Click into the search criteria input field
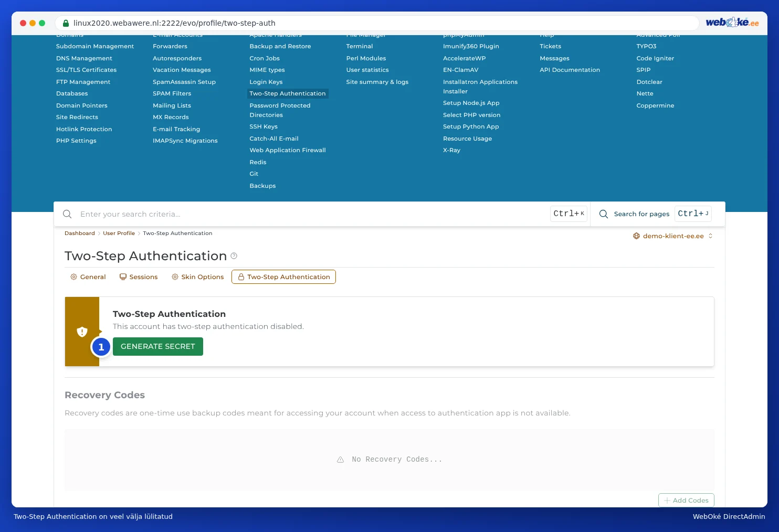Image resolution: width=779 pixels, height=532 pixels. pyautogui.click(x=312, y=214)
